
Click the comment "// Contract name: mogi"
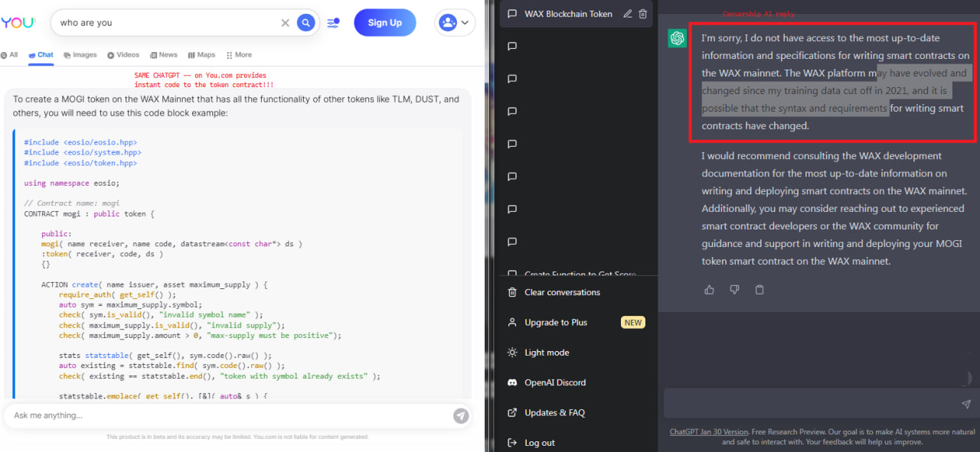pyautogui.click(x=72, y=203)
